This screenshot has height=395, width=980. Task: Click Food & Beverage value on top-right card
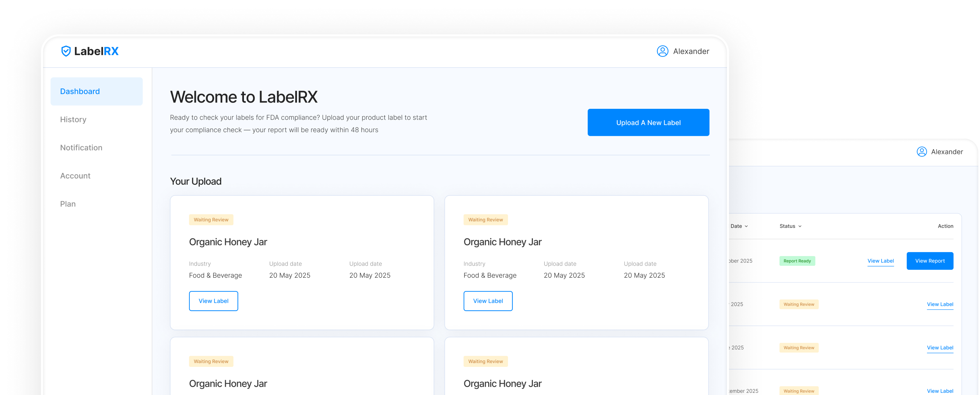pos(490,275)
